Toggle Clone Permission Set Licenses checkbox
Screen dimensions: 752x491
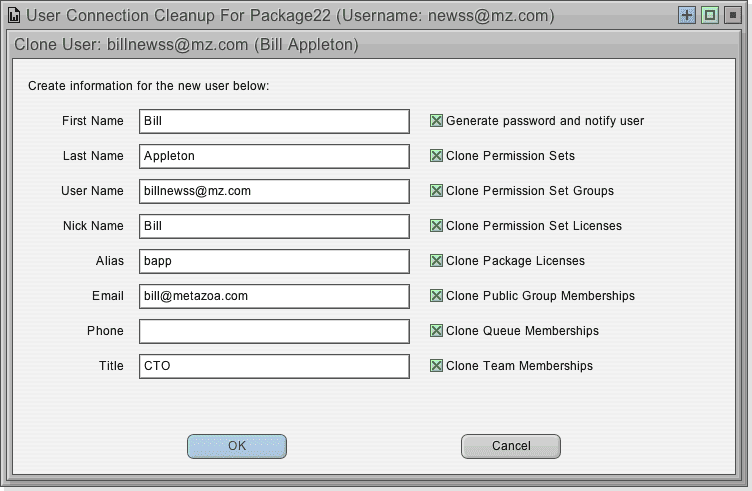coord(436,226)
